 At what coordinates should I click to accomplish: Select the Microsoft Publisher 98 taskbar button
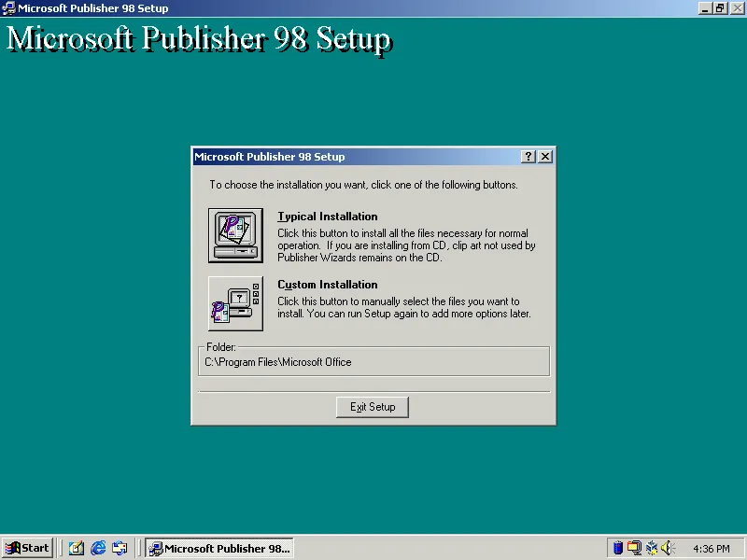click(219, 548)
